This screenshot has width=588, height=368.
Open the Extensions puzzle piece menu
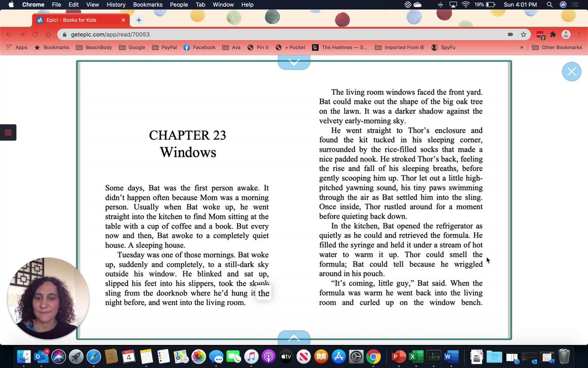(553, 34)
